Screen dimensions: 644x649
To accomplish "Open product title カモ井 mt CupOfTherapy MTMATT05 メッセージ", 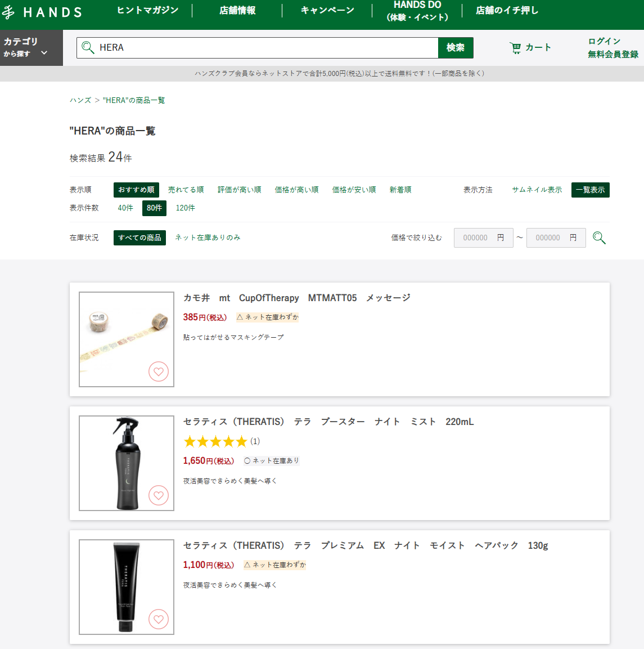I will click(x=297, y=298).
